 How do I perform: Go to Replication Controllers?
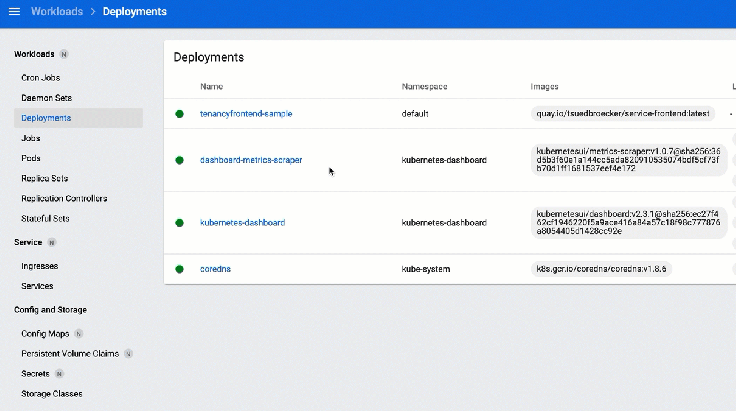pos(64,198)
